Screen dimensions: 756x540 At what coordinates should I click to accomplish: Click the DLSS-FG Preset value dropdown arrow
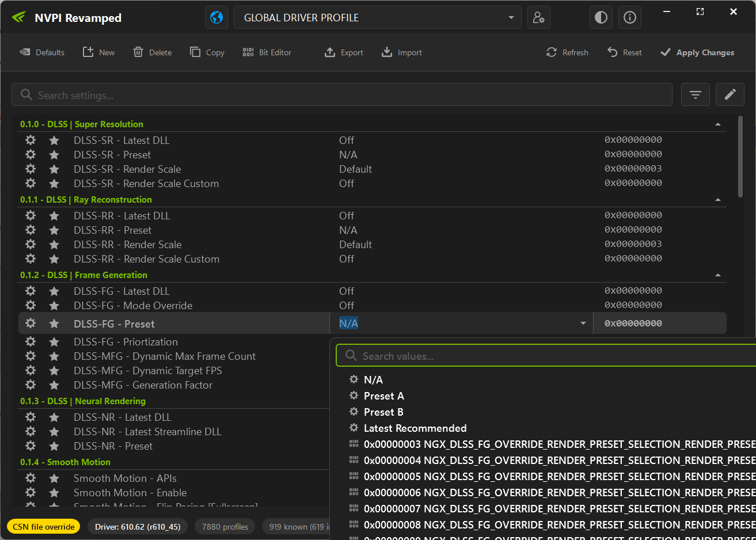583,324
